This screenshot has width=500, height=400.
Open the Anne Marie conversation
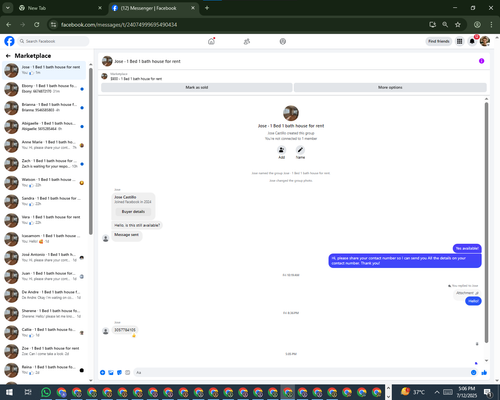tap(44, 145)
